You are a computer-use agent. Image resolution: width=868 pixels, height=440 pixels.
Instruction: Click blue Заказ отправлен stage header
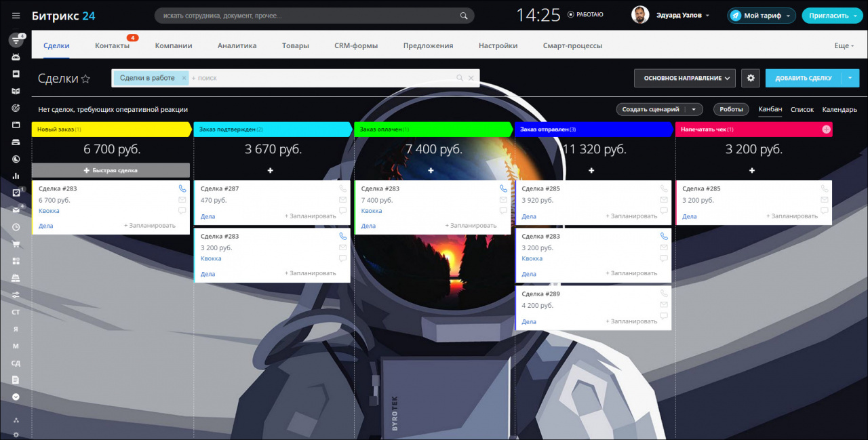coord(593,129)
